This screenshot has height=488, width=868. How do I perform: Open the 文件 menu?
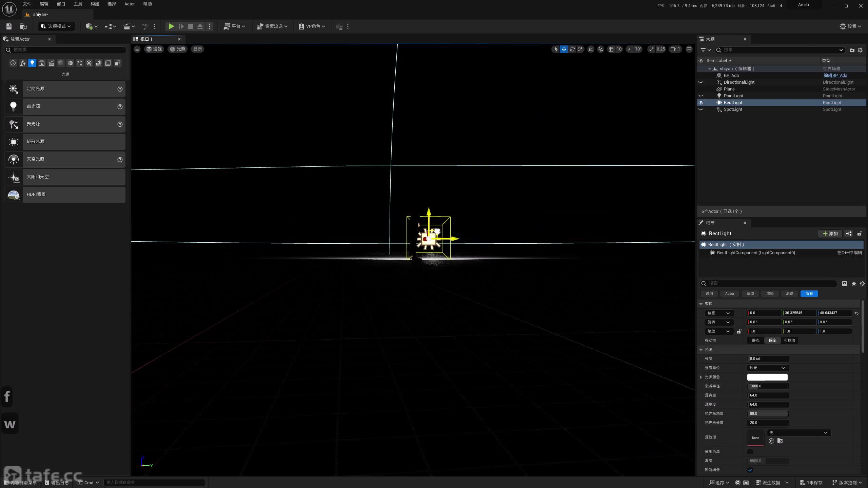coord(27,4)
